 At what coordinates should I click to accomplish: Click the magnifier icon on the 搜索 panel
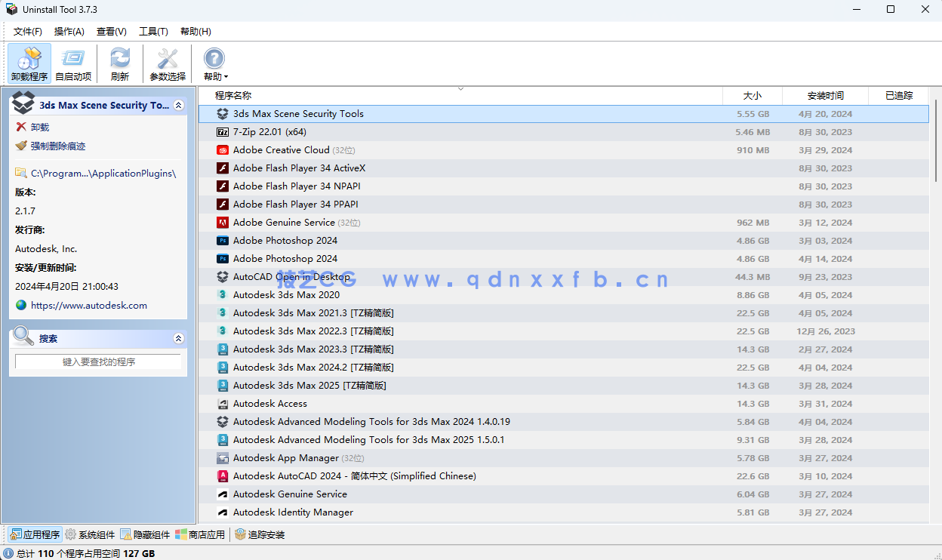22,337
